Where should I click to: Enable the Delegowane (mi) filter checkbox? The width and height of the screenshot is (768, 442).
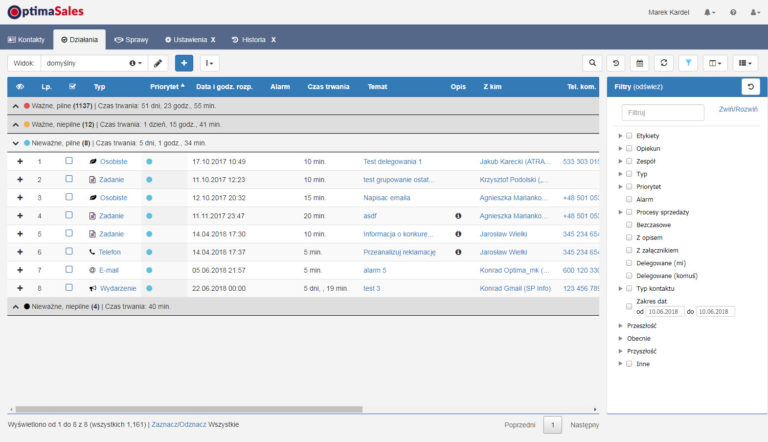pyautogui.click(x=629, y=263)
